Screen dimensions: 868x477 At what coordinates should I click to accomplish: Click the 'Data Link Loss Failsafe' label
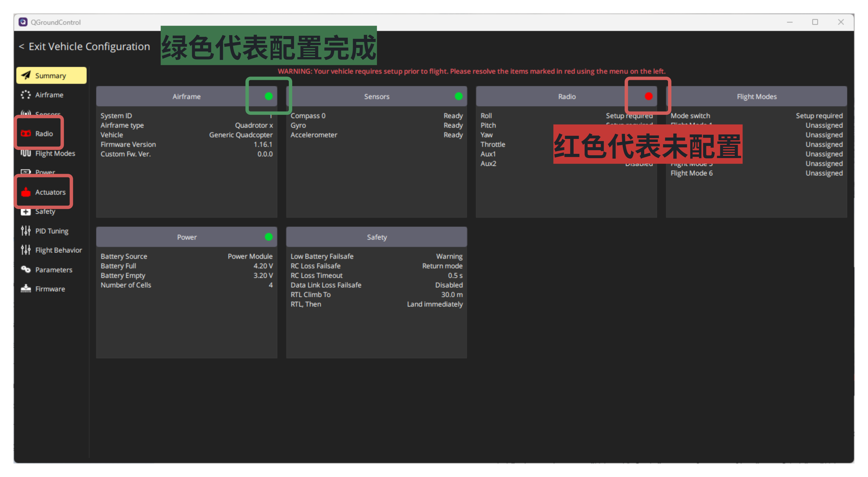(x=326, y=285)
